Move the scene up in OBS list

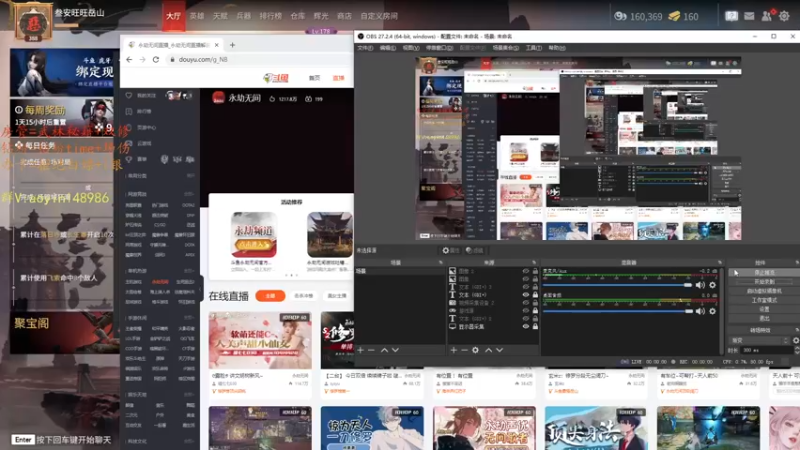click(x=384, y=350)
